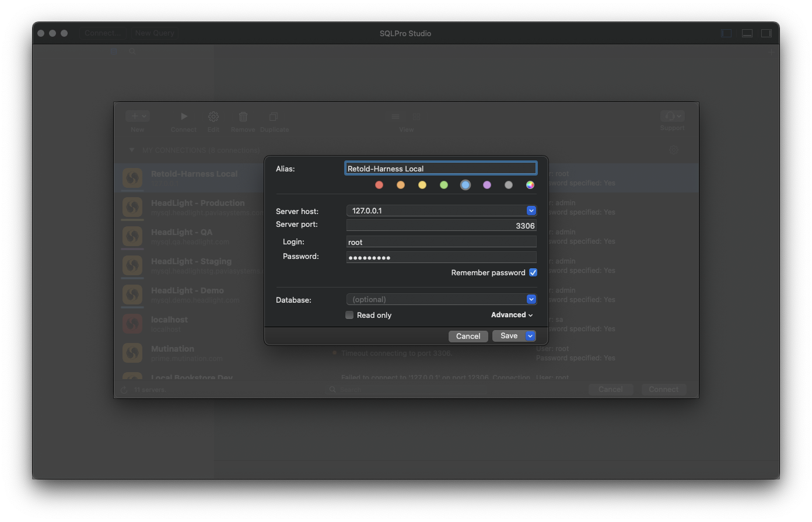Select the orange color swatch

pos(401,185)
